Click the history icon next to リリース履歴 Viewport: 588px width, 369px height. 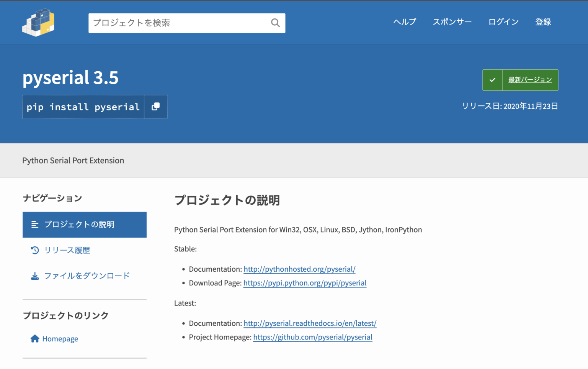pos(35,250)
